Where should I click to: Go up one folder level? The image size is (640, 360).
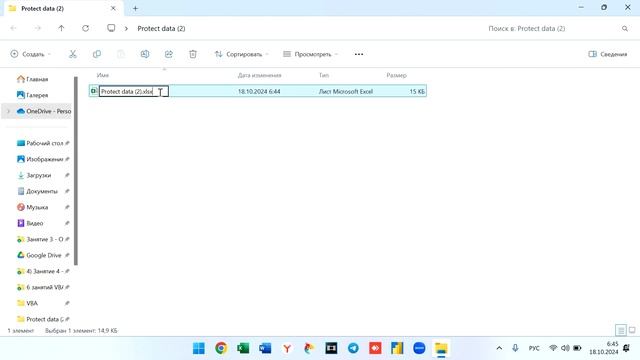tap(61, 28)
